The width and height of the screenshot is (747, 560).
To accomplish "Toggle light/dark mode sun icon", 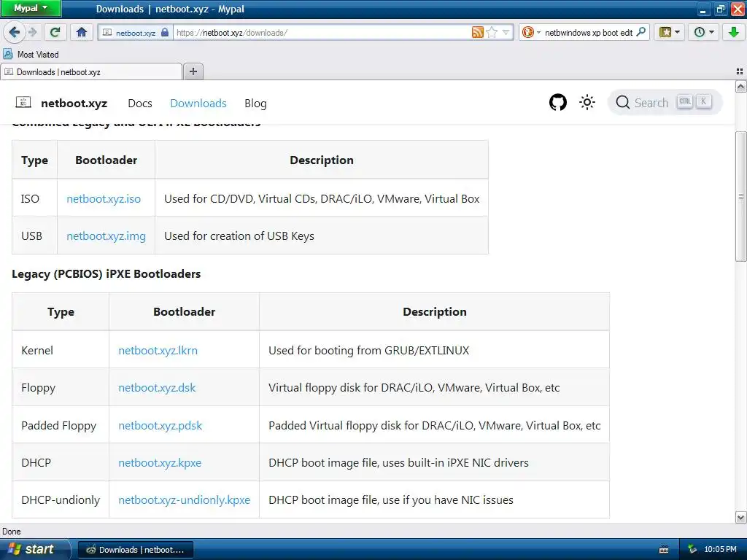I will coord(587,102).
